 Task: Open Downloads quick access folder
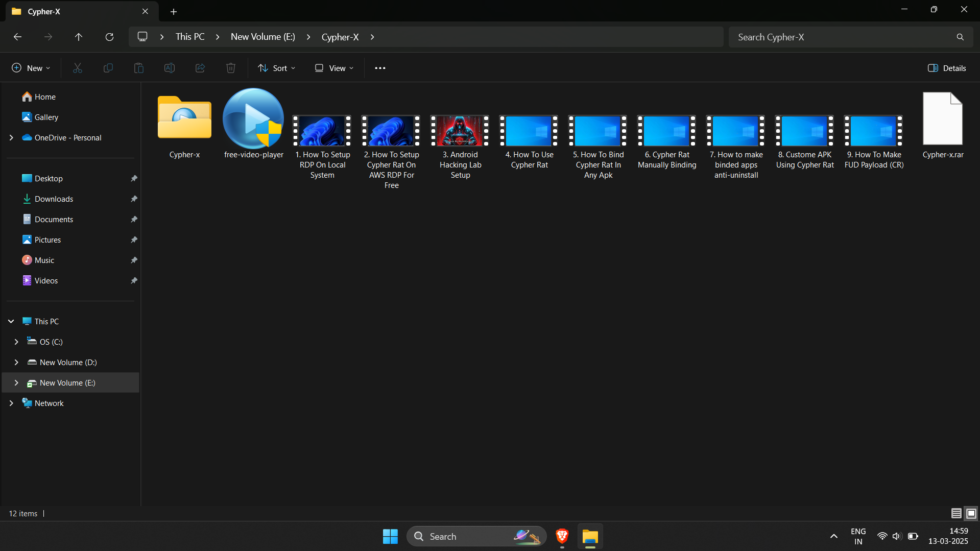(x=71, y=199)
